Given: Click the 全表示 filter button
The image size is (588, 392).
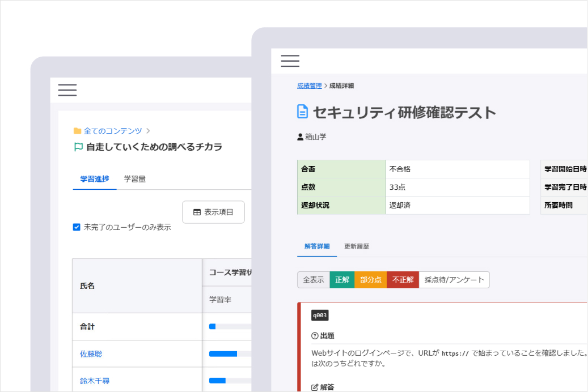Looking at the screenshot, I should pos(314,279).
